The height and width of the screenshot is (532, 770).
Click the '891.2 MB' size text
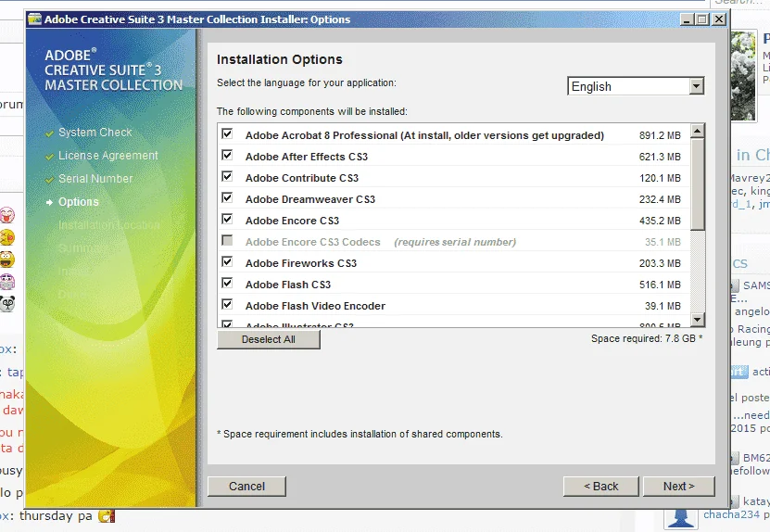pos(660,135)
